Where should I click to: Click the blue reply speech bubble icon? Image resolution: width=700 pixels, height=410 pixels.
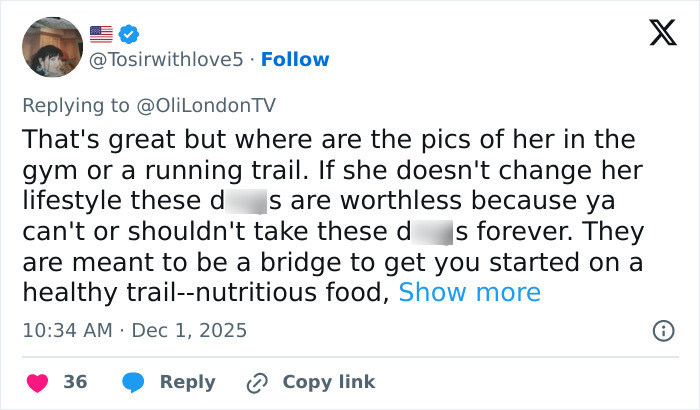(x=132, y=382)
